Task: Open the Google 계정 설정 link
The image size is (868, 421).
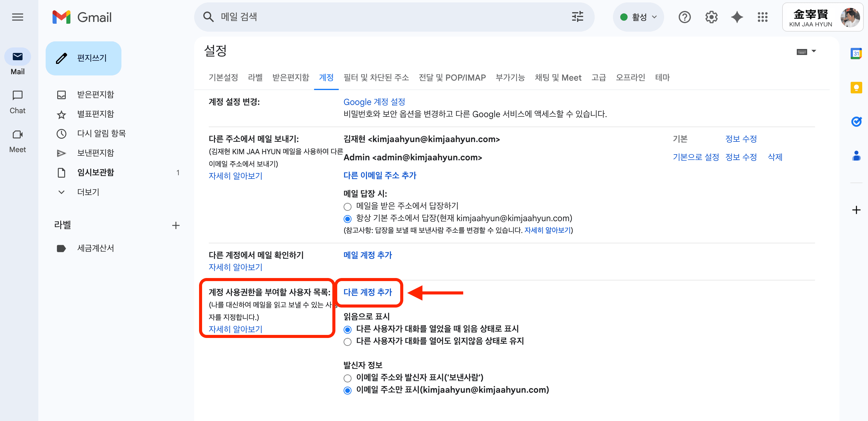Action: coord(374,102)
